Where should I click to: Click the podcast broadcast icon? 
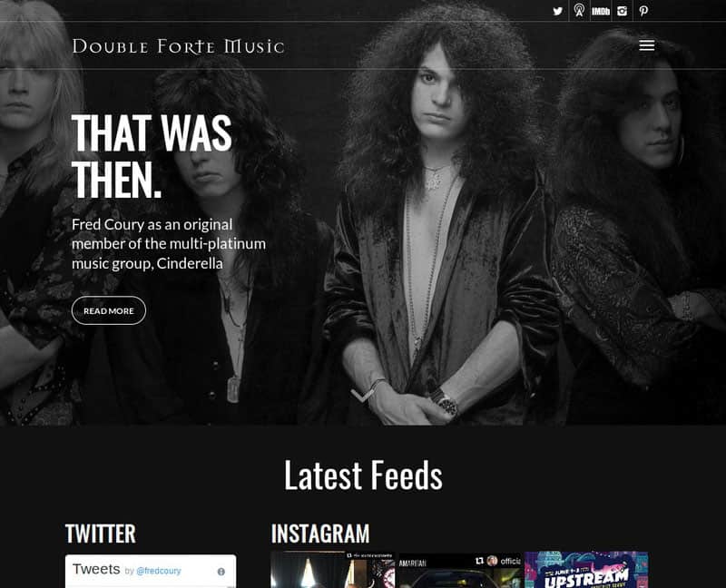coord(579,11)
